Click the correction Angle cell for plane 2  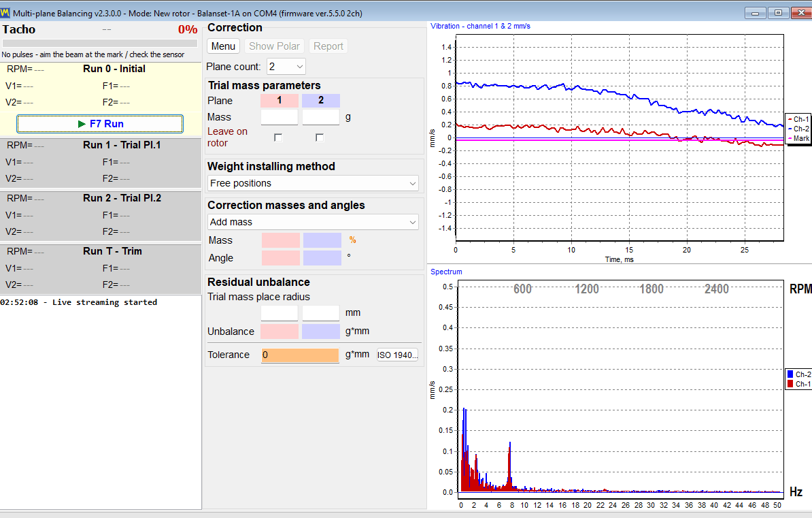pos(322,258)
